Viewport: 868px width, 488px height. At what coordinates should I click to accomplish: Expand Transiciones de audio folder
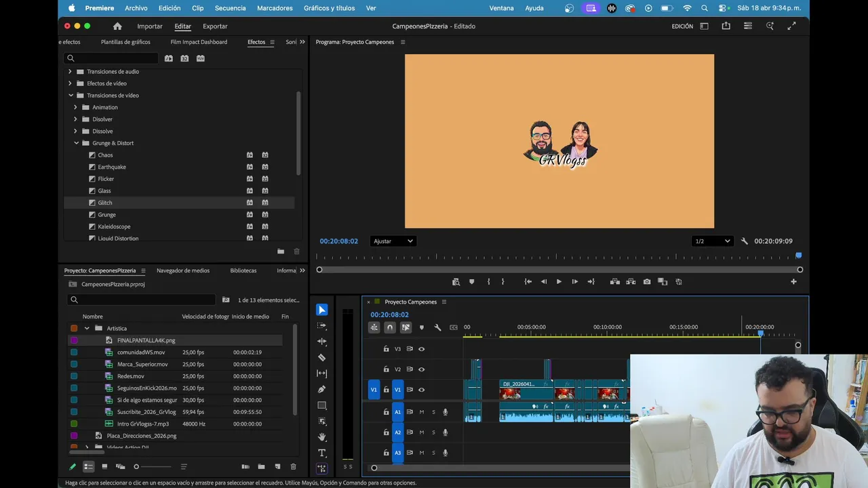click(70, 72)
